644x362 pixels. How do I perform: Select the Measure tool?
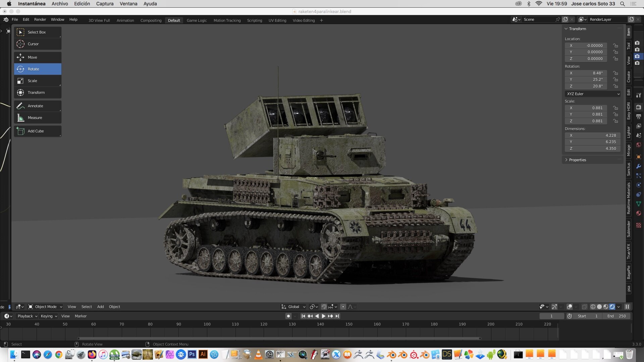tap(38, 118)
